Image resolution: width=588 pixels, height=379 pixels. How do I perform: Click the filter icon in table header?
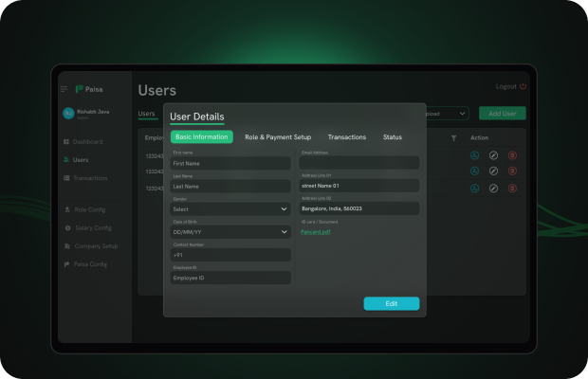pyautogui.click(x=453, y=138)
